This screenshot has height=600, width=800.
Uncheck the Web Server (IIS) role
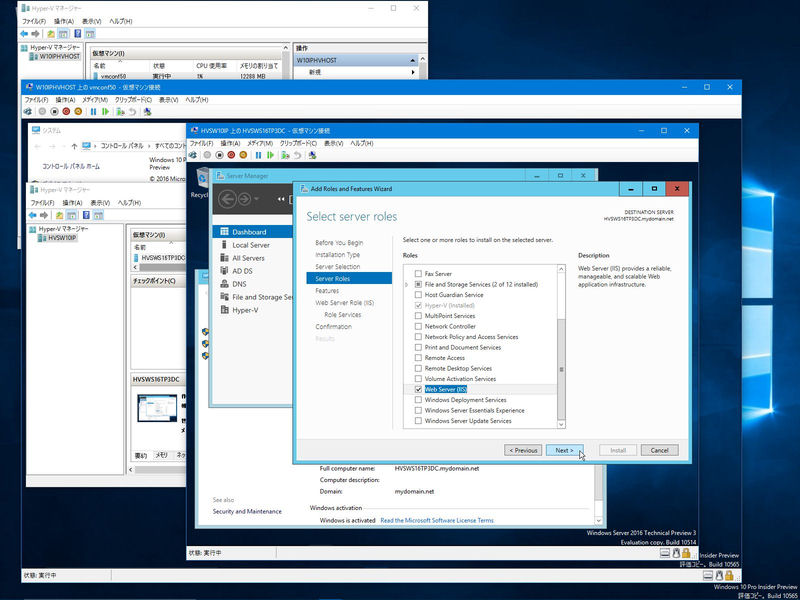click(x=418, y=389)
